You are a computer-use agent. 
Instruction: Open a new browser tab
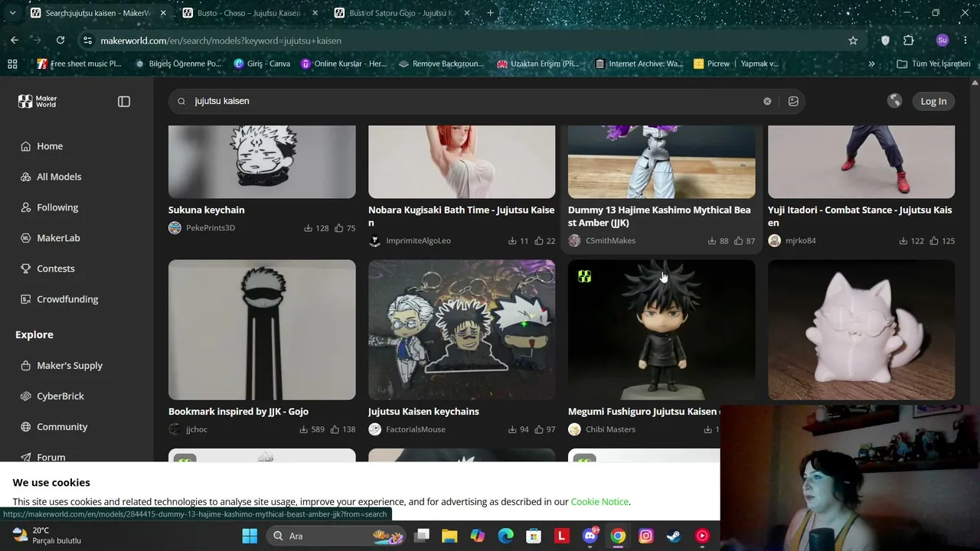[491, 13]
